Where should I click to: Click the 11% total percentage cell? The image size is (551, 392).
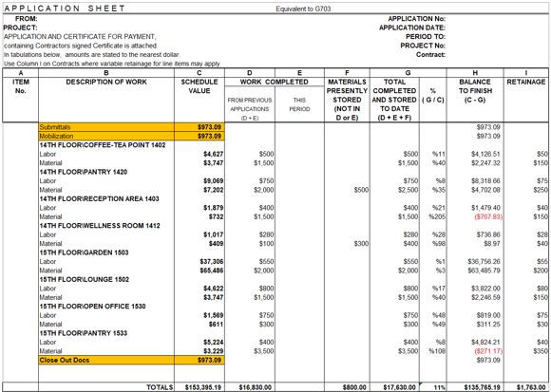[440, 387]
